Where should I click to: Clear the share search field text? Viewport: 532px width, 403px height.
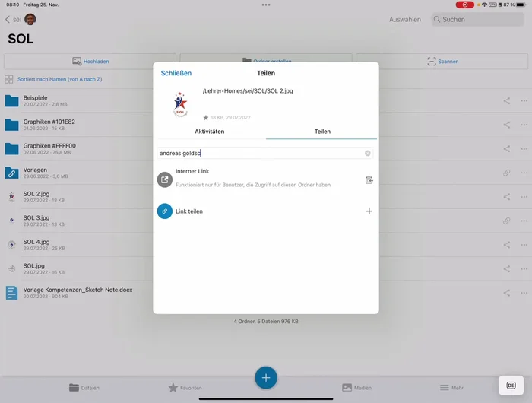[368, 153]
